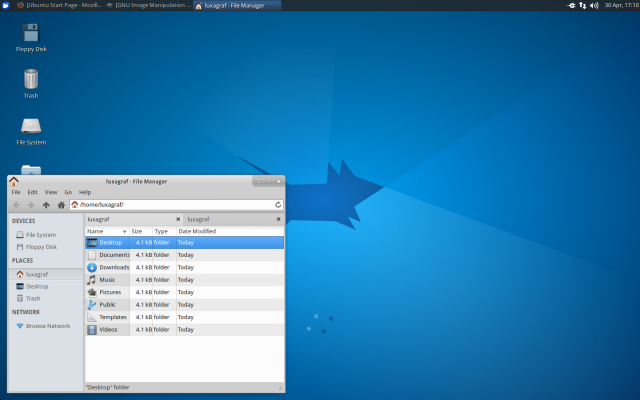Click the Music folder name
640x400 pixels.
[x=107, y=280]
